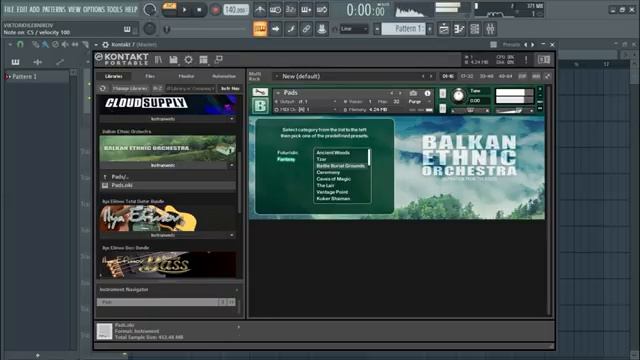Switch to the Automation tab

tap(224, 76)
